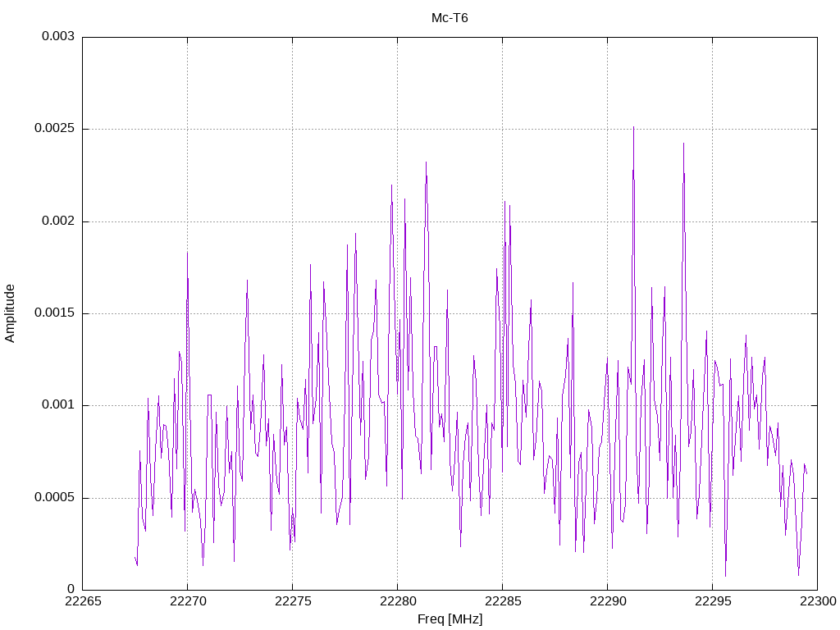Click y-axis tick label 0.0015
This screenshot has width=840, height=630.
pyautogui.click(x=54, y=313)
